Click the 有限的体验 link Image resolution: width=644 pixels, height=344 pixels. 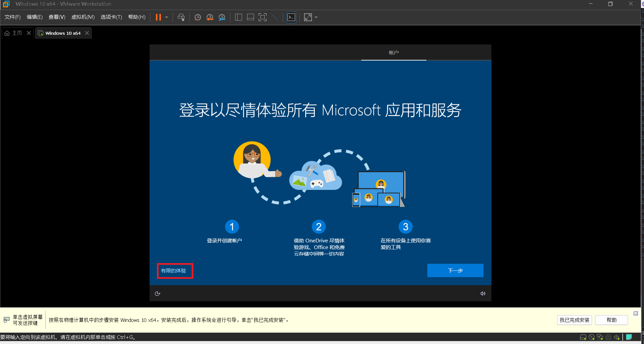click(x=174, y=271)
